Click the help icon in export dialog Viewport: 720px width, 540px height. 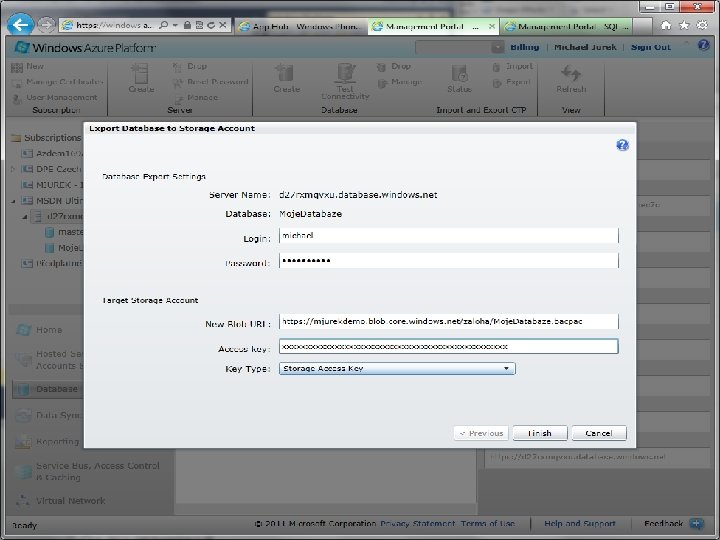pos(622,145)
